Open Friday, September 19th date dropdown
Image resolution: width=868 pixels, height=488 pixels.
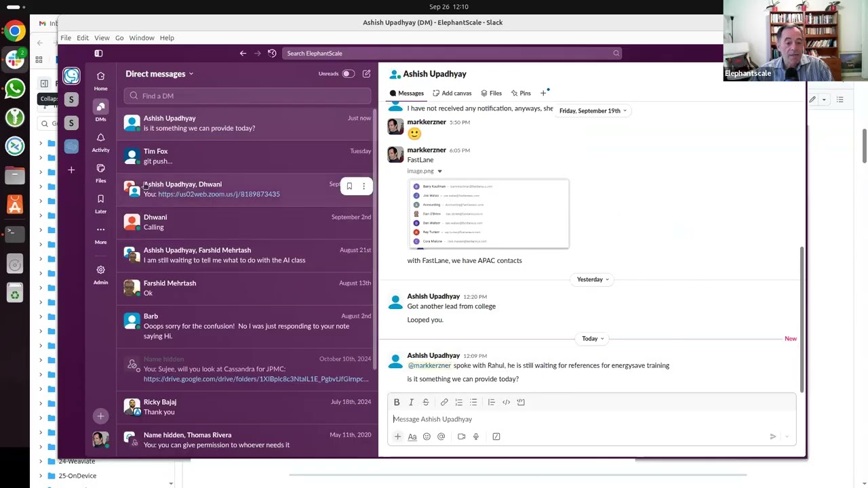593,110
